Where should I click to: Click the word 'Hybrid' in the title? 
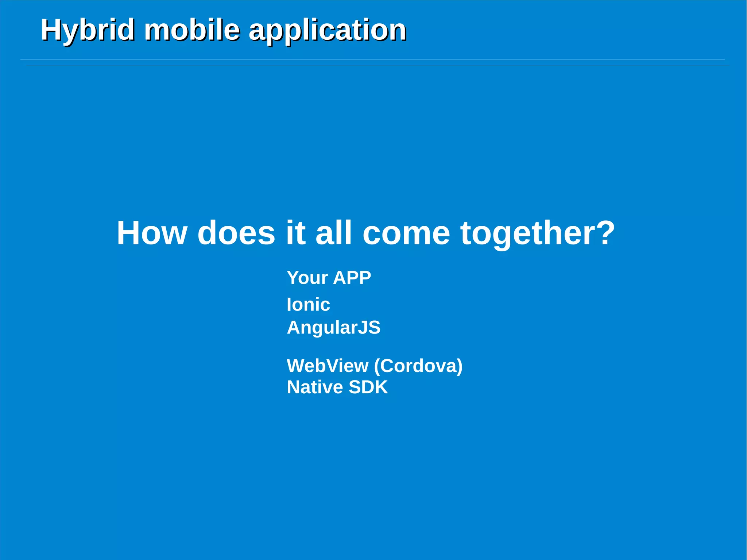pyautogui.click(x=88, y=30)
